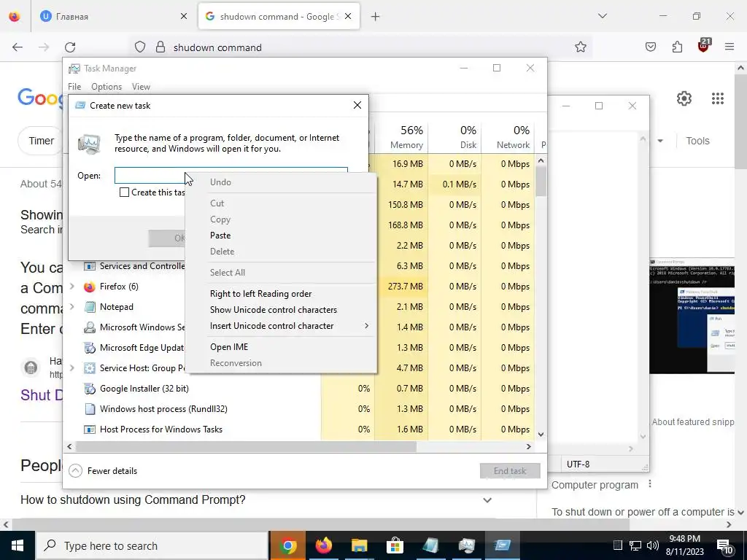Launch Chrome from the Windows taskbar
This screenshot has height=560, width=747.
(x=287, y=545)
